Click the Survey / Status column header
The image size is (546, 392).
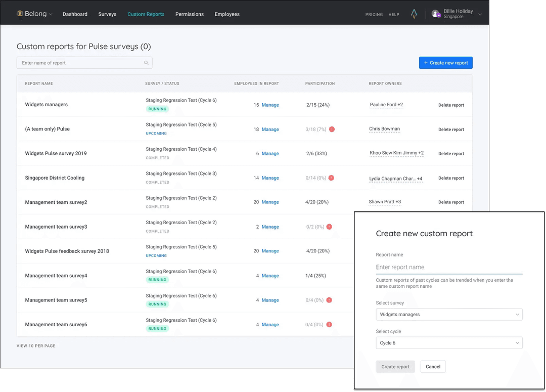pos(162,83)
